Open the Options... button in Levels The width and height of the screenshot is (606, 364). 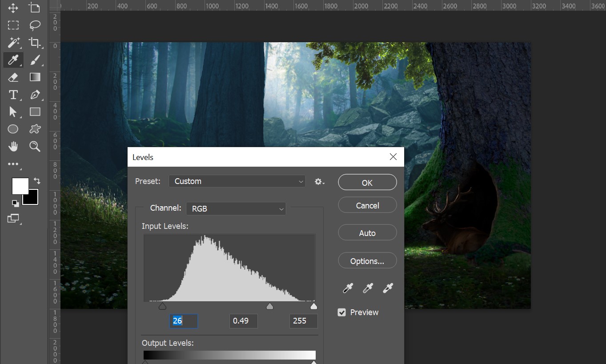367,261
